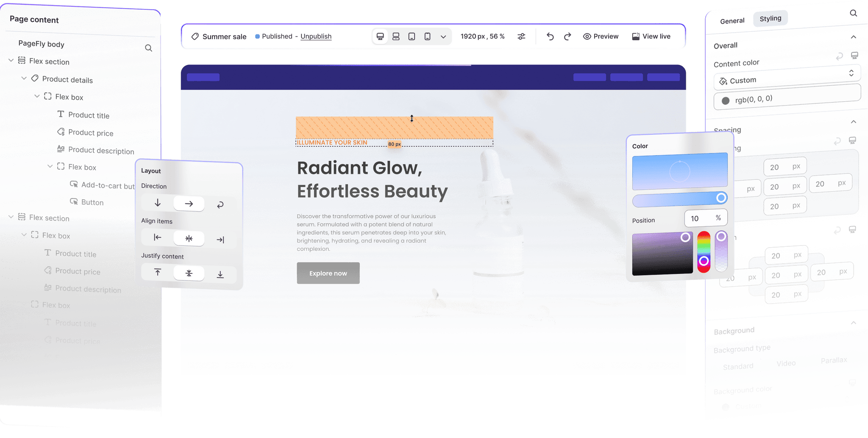
Task: Reset the Content color setting
Action: 839,56
